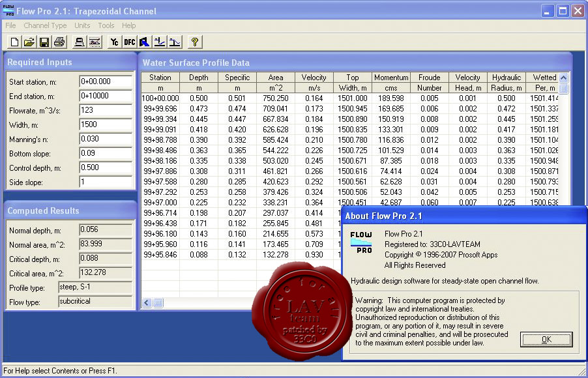Click the Control depth input field
Image resolution: width=588 pixels, height=378 pixels.
click(x=106, y=167)
